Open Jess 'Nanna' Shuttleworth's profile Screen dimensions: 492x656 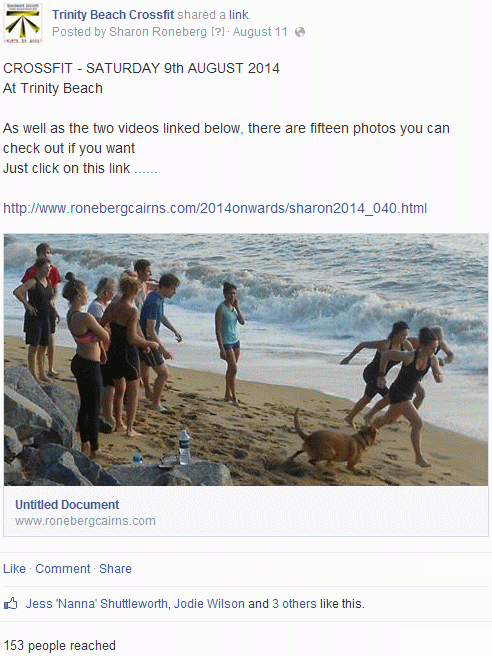click(x=97, y=604)
